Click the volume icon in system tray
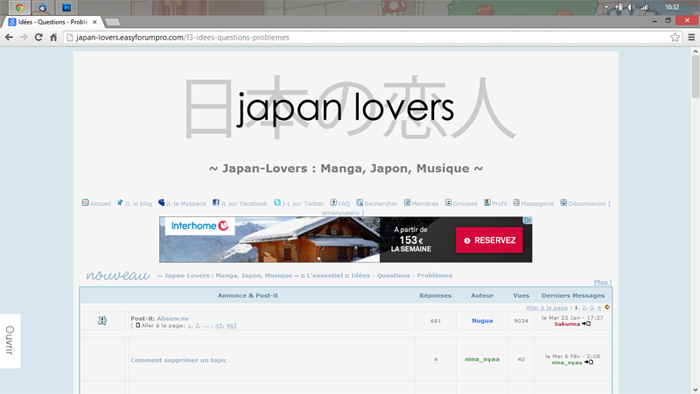This screenshot has height=394, width=700. (x=631, y=7)
